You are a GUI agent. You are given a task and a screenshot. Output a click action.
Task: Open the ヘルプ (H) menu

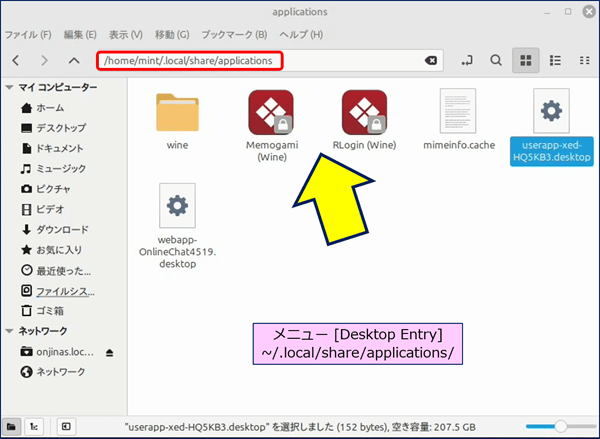pos(301,35)
